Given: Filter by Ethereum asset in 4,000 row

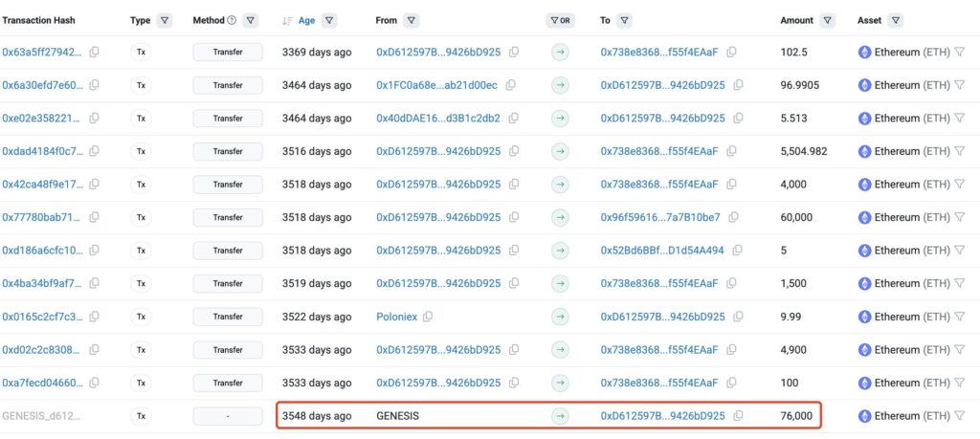Looking at the screenshot, I should coord(959,185).
